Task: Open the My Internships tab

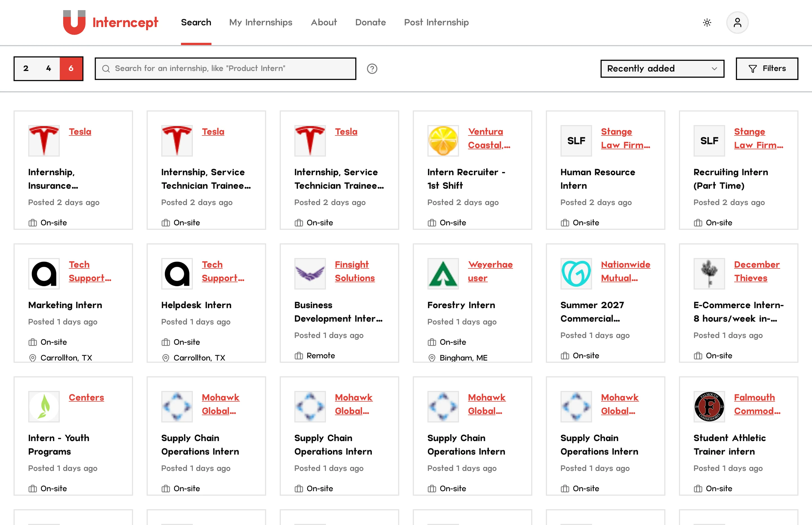Action: [261, 23]
